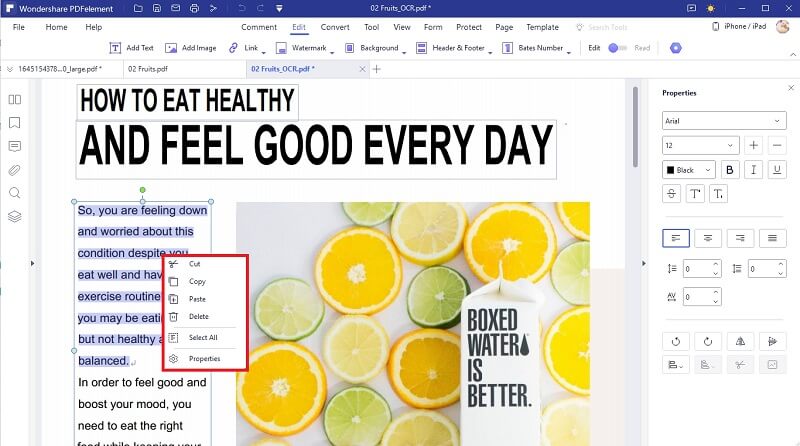
Task: Open the feedback message icon in title bar
Action: [x=691, y=8]
